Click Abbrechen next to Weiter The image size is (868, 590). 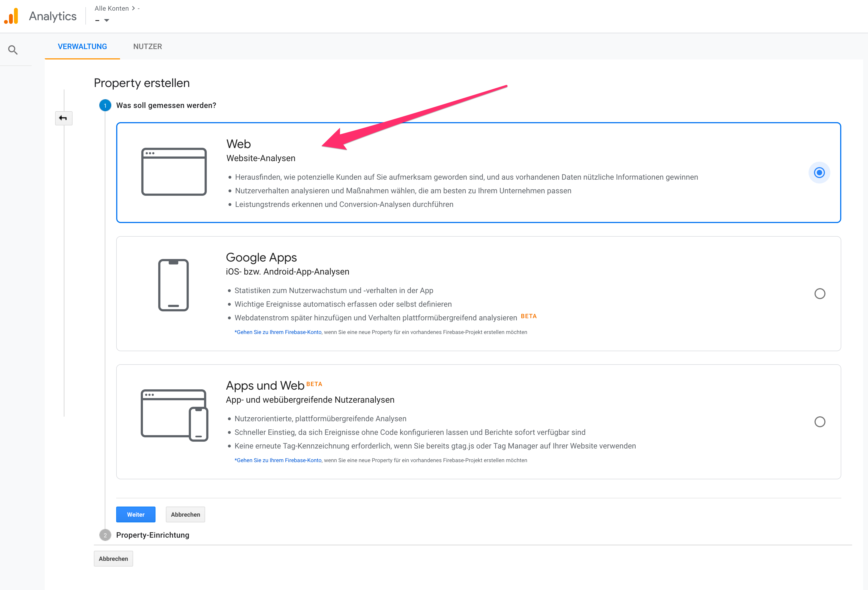point(185,514)
